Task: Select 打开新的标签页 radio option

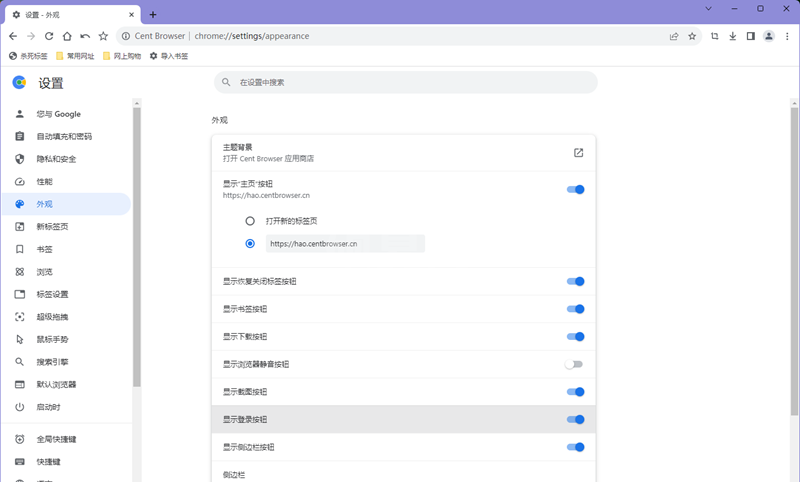Action: [250, 221]
